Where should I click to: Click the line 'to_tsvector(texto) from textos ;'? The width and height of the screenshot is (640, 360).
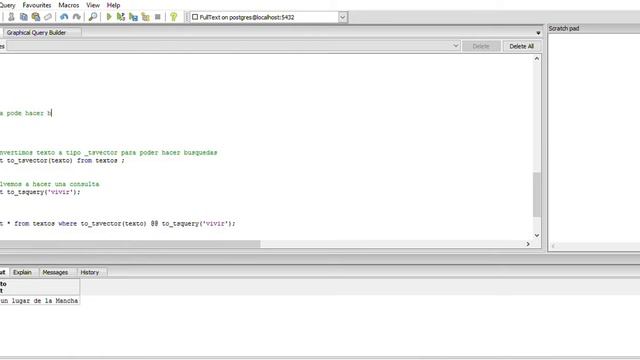(x=66, y=161)
